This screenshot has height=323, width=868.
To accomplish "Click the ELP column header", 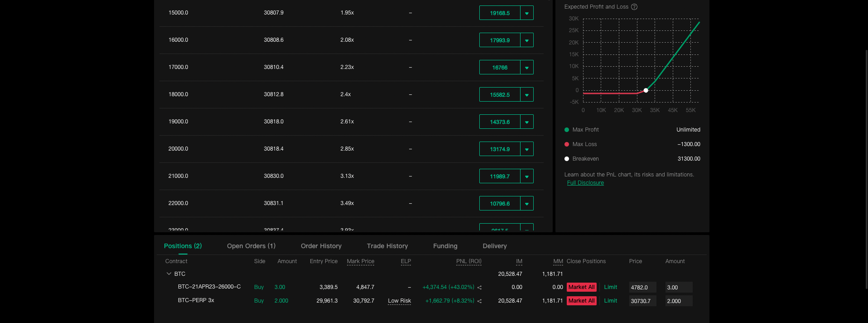I will tap(406, 261).
